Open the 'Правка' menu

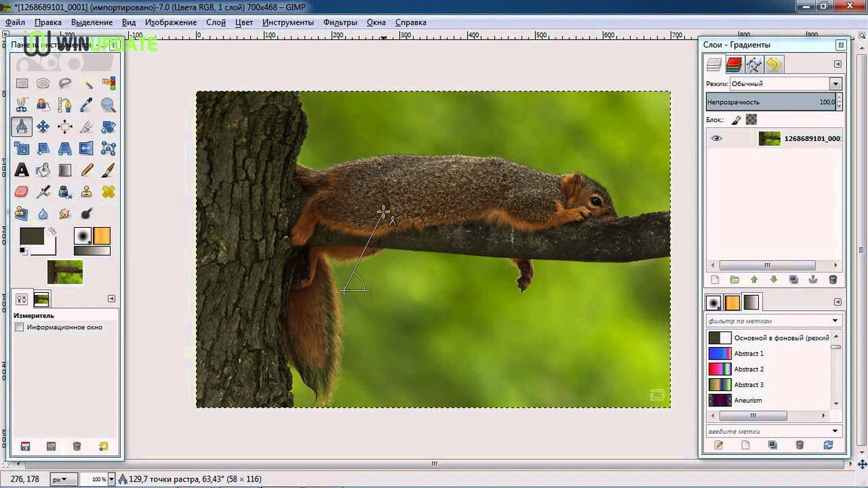pos(48,22)
